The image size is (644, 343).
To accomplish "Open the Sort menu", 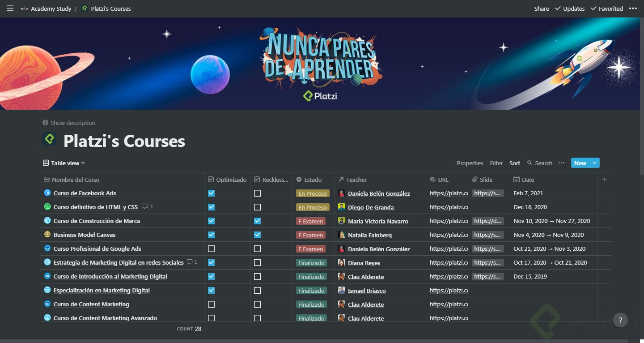I will [515, 163].
